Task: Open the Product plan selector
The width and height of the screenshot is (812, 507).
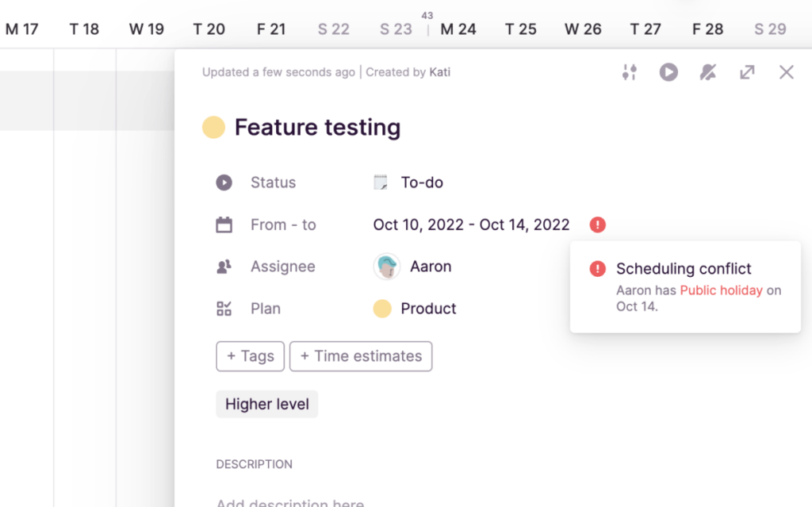Action: (x=414, y=309)
